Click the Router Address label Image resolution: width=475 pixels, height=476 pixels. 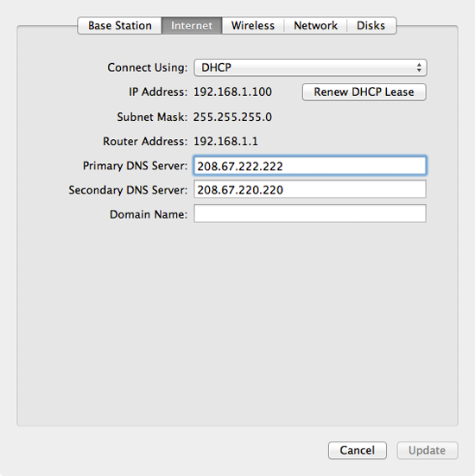click(145, 142)
